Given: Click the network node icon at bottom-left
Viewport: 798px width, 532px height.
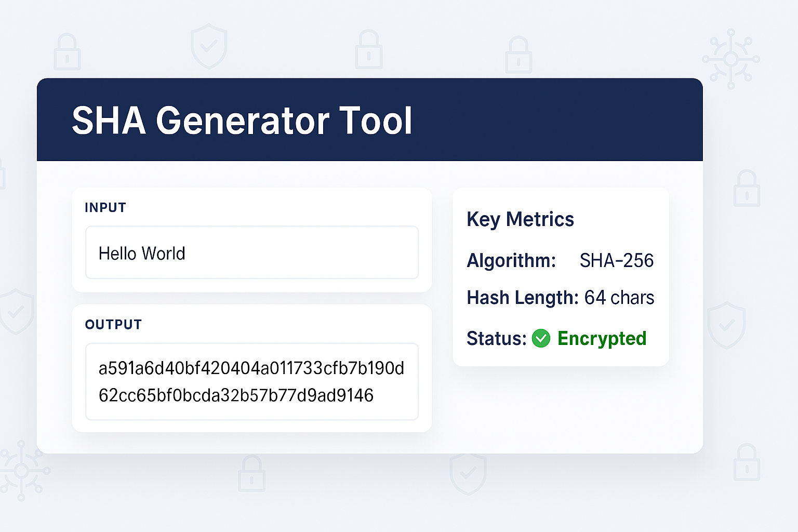Looking at the screenshot, I should (22, 471).
